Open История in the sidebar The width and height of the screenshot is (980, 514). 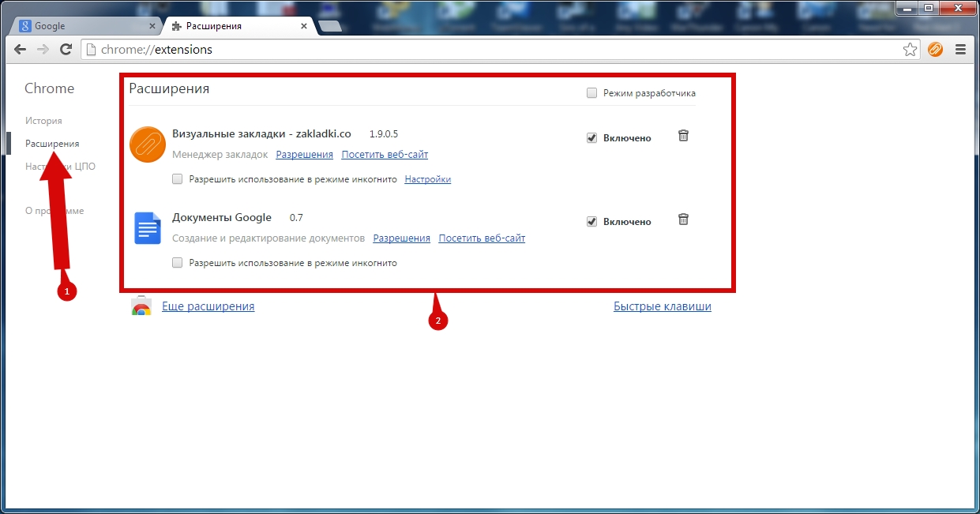[43, 121]
